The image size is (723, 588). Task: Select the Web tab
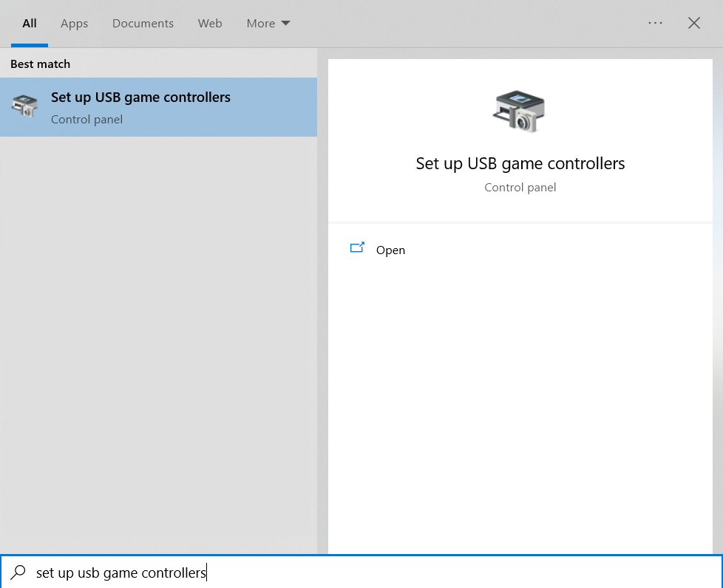pos(210,24)
